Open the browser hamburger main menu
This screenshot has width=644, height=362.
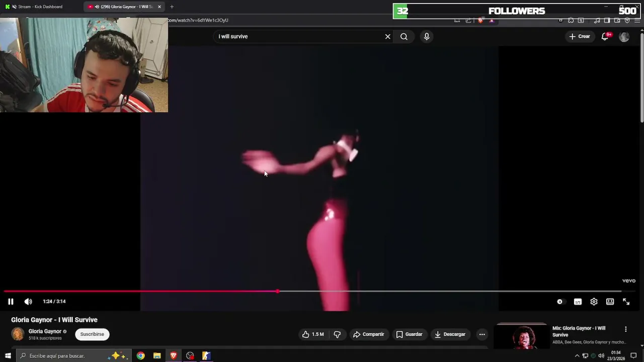click(637, 20)
